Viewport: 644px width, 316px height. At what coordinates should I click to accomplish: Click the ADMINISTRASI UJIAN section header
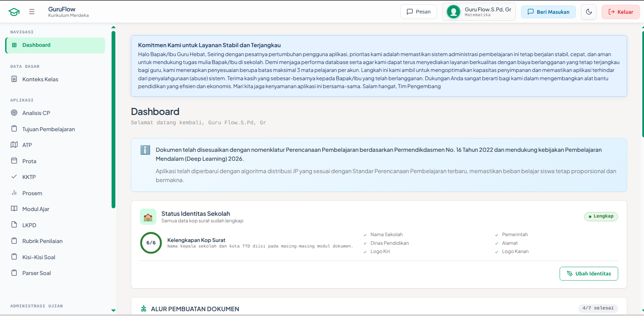(x=37, y=306)
